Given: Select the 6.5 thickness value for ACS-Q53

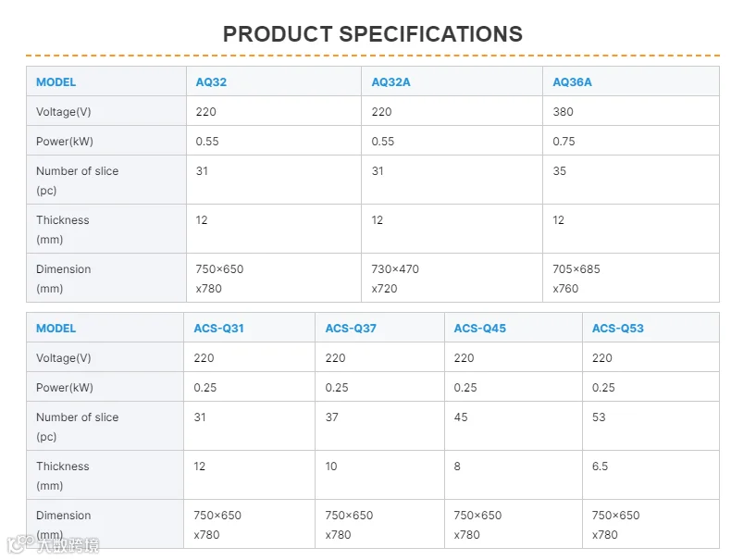Looking at the screenshot, I should coord(600,467).
